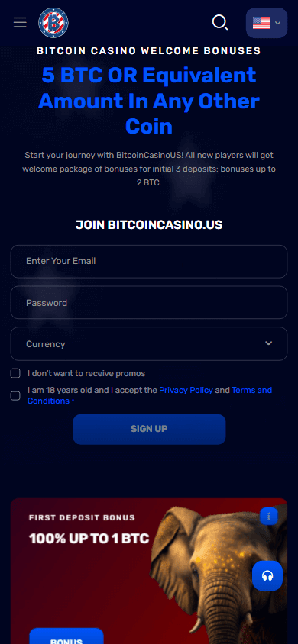Open live support headset chat button
This screenshot has width=298, height=644.
click(x=267, y=575)
